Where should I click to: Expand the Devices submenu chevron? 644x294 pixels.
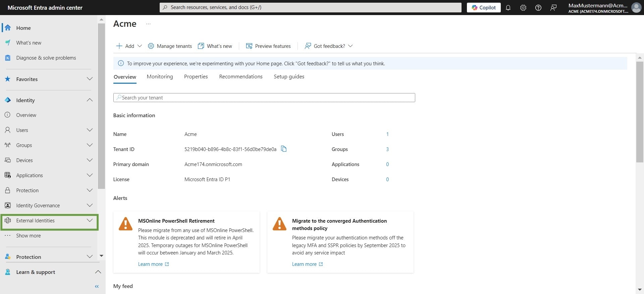90,160
